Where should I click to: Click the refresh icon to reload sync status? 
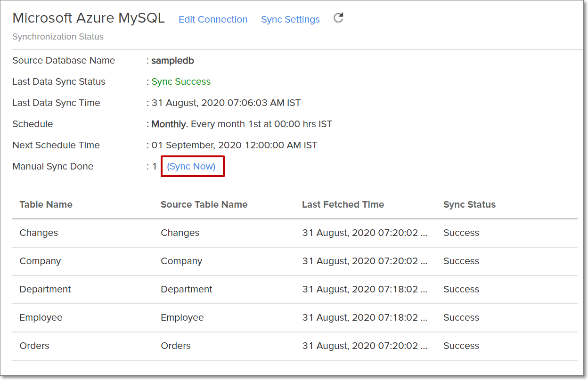pos(338,17)
